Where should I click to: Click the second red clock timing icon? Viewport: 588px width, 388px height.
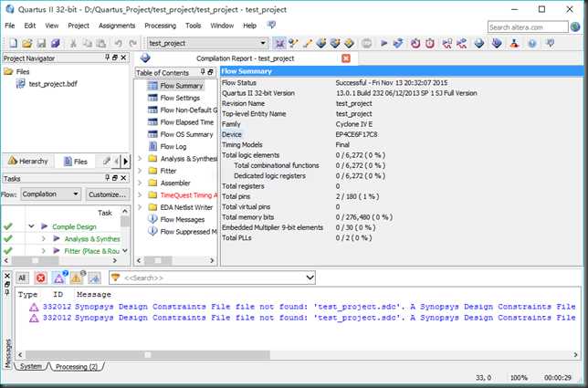pos(430,43)
